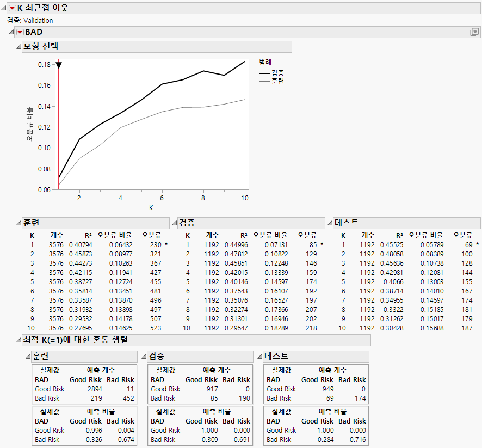
Task: Collapse the BAD section disclosure triangle
Action: click(x=11, y=33)
